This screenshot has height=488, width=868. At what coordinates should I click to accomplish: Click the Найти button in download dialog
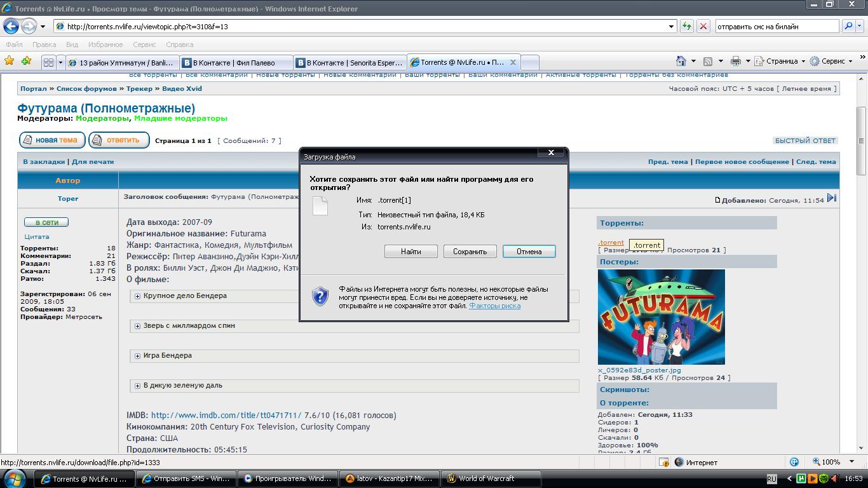[x=411, y=252]
